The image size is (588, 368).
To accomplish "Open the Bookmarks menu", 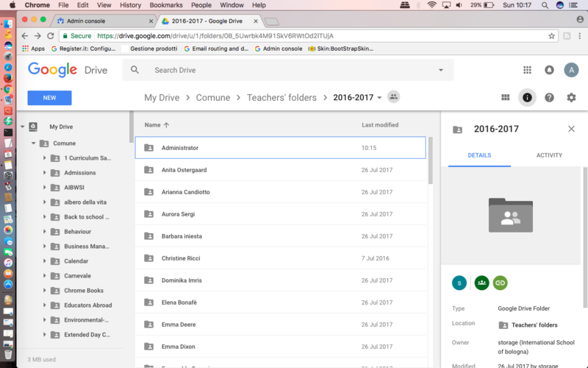I will click(x=166, y=5).
